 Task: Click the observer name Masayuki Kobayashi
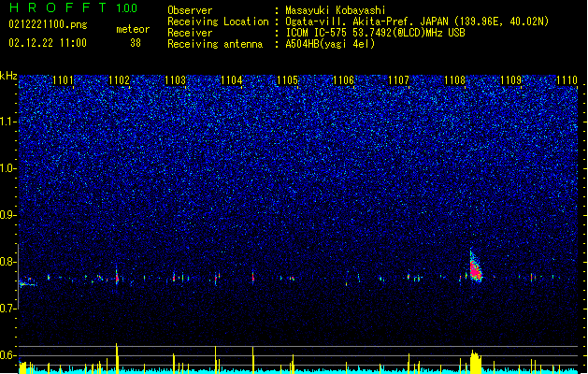point(336,10)
